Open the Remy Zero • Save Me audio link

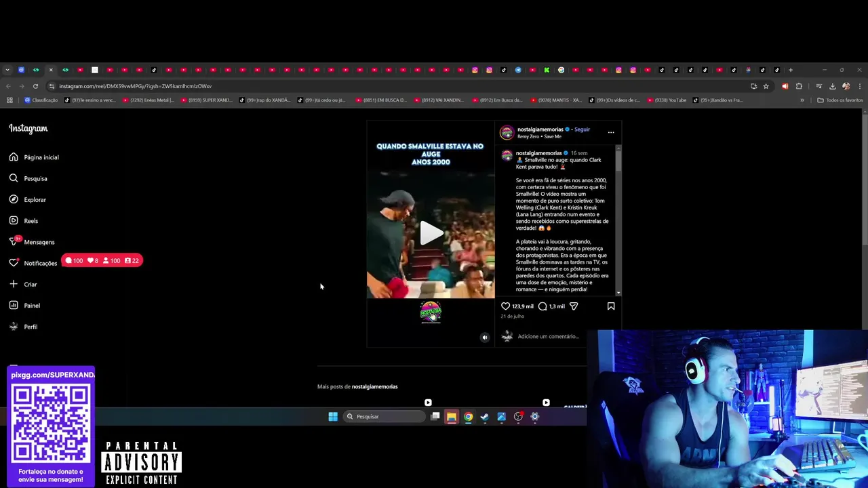coord(539,136)
